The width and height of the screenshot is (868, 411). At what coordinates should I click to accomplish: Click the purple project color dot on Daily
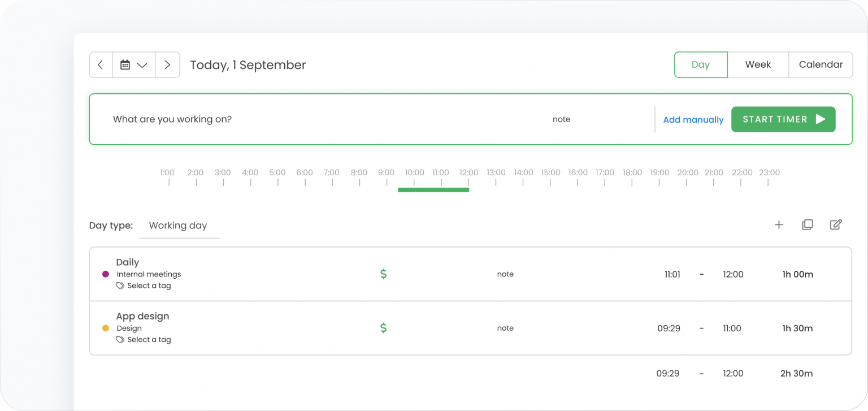click(x=105, y=274)
